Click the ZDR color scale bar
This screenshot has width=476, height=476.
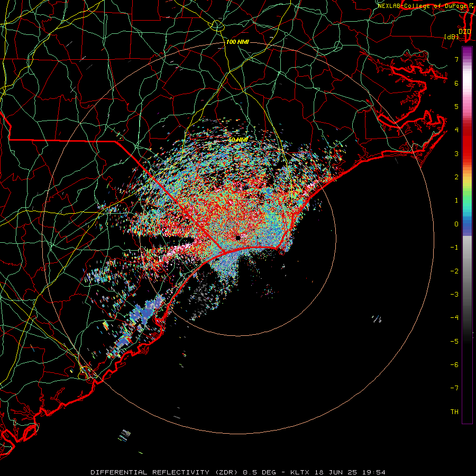pyautogui.click(x=467, y=235)
